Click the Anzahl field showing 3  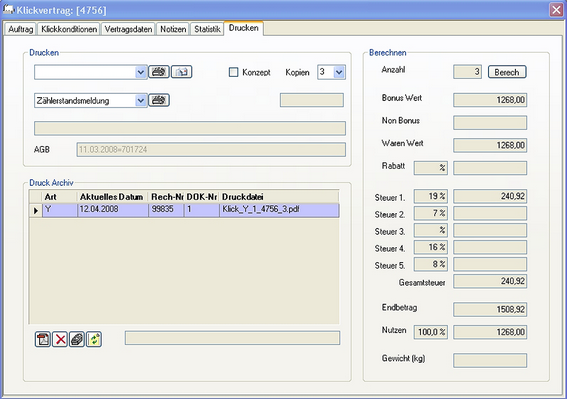467,72
